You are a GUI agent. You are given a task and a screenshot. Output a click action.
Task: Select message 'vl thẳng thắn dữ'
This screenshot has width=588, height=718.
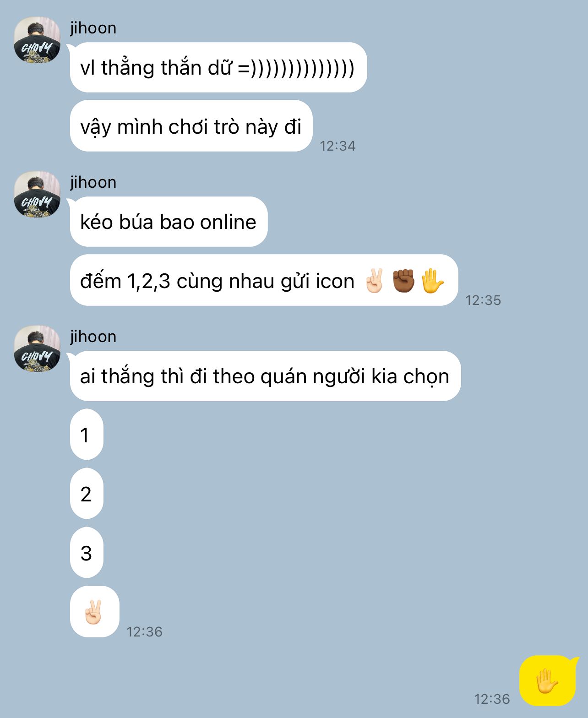click(218, 67)
